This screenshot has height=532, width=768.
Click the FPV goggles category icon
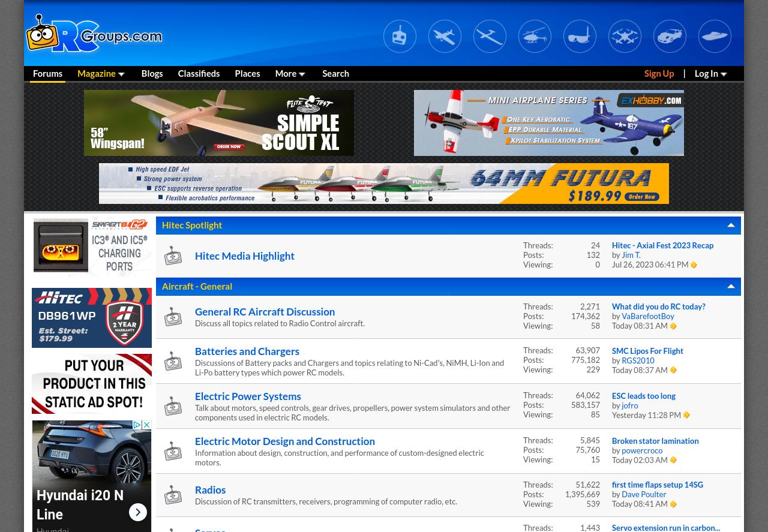pos(580,36)
